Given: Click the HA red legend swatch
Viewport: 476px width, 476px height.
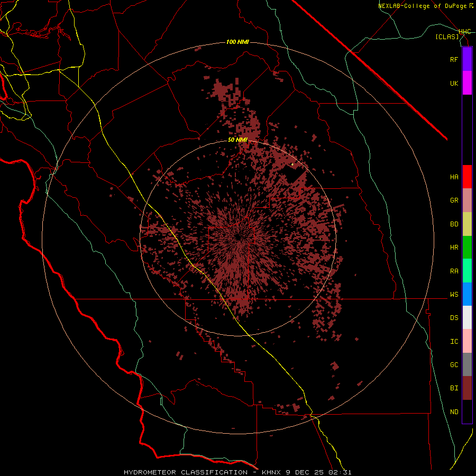Looking at the screenshot, I should pos(467,177).
